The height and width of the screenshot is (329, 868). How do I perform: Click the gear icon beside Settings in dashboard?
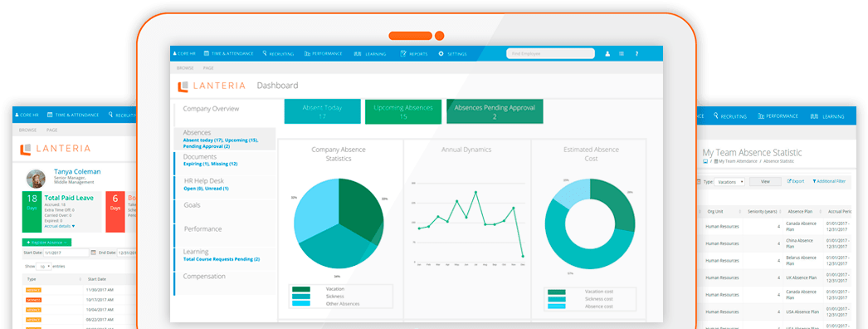click(441, 54)
